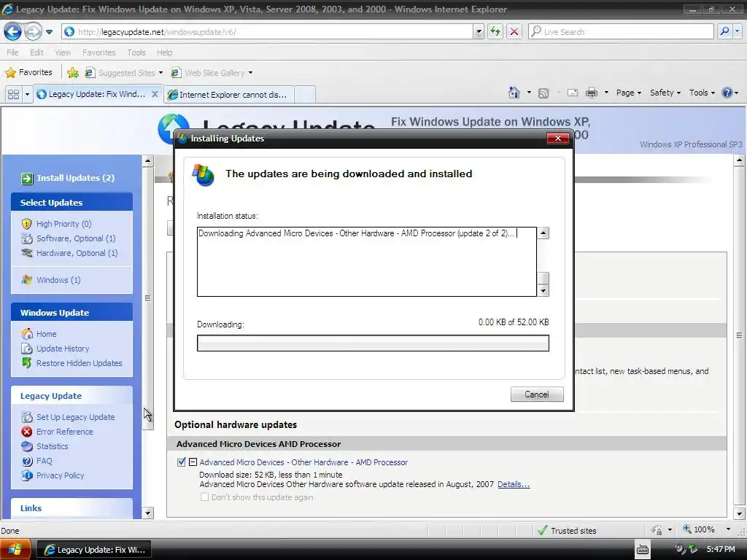The width and height of the screenshot is (747, 560).
Task: Click the Refresh page icon
Action: pos(495,32)
